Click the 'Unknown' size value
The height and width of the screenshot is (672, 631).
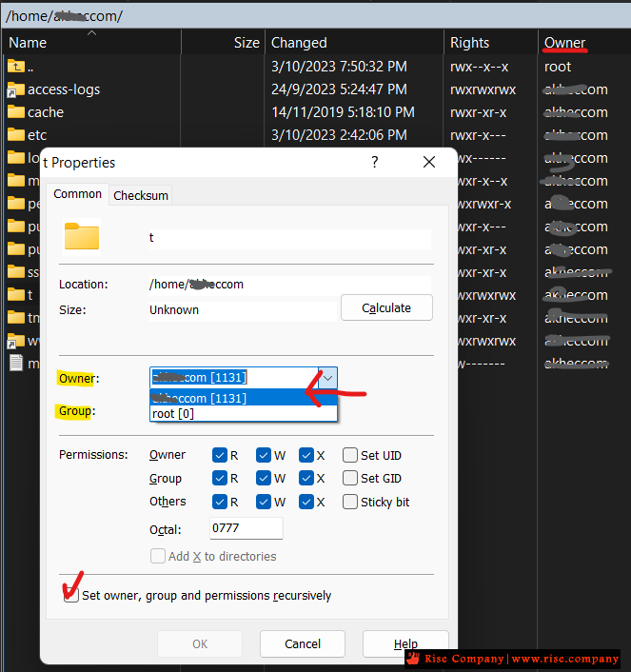click(x=174, y=310)
